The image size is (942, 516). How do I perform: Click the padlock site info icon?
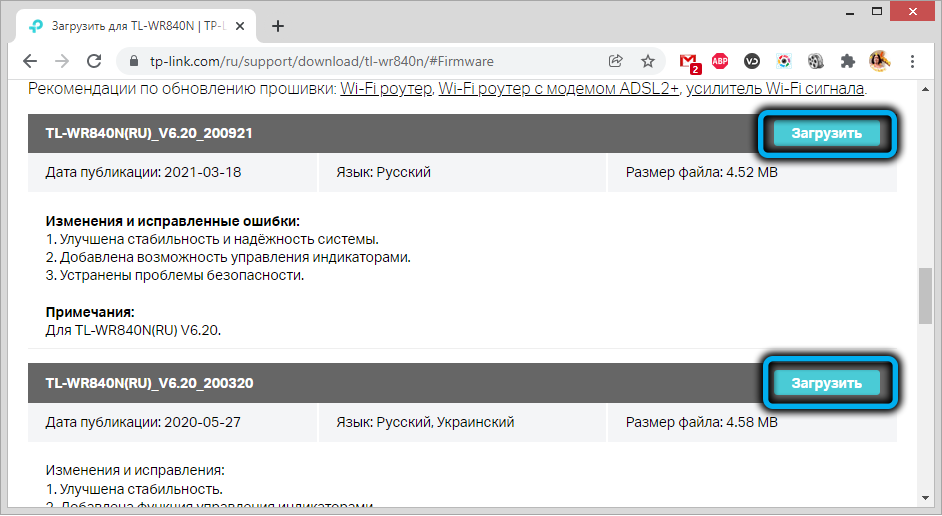pyautogui.click(x=135, y=61)
